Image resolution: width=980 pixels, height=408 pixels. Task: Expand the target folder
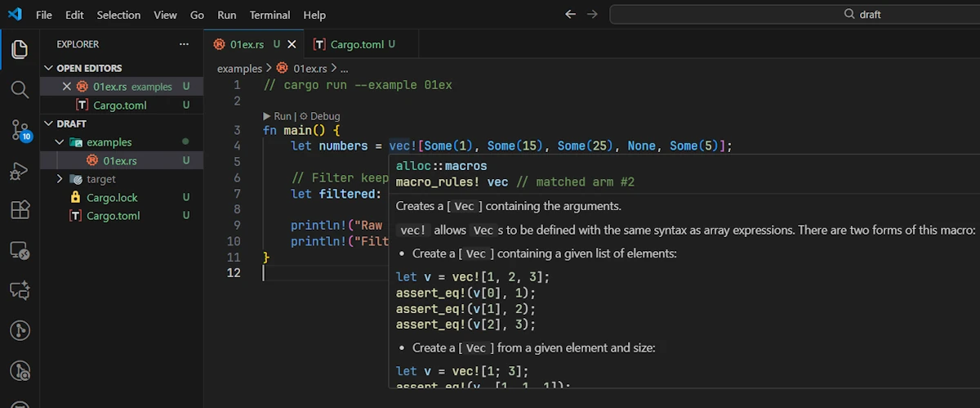pos(60,179)
